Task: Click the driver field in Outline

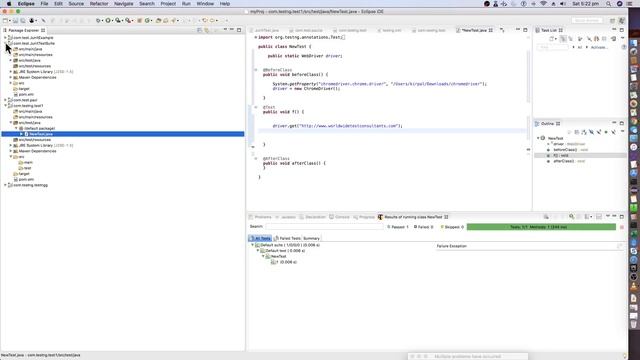Action: click(x=559, y=144)
